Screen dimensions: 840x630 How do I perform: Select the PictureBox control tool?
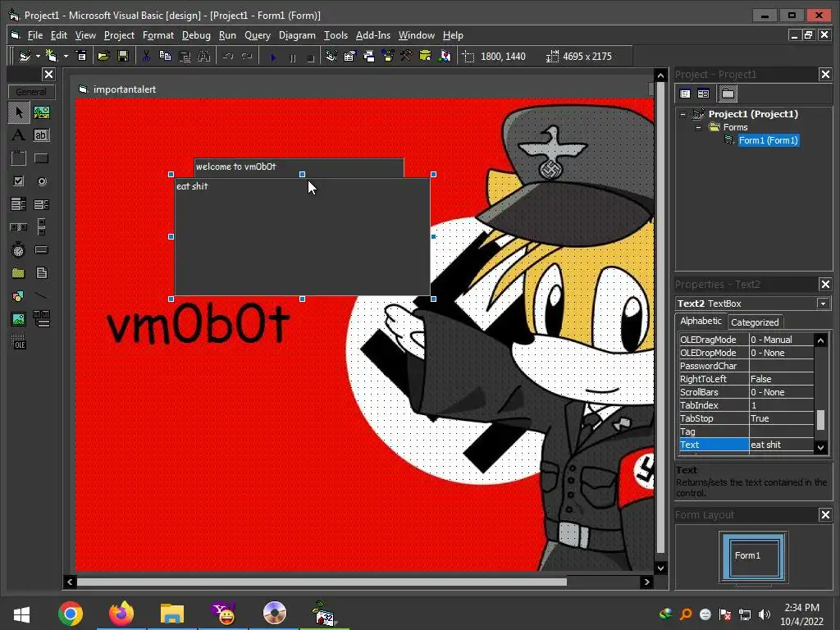point(42,112)
